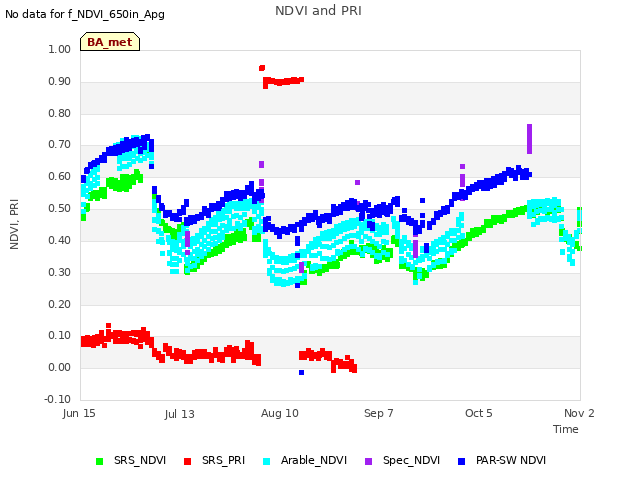Click the chart title NDVI and PRI
This screenshot has height=480, width=640.
tap(318, 11)
